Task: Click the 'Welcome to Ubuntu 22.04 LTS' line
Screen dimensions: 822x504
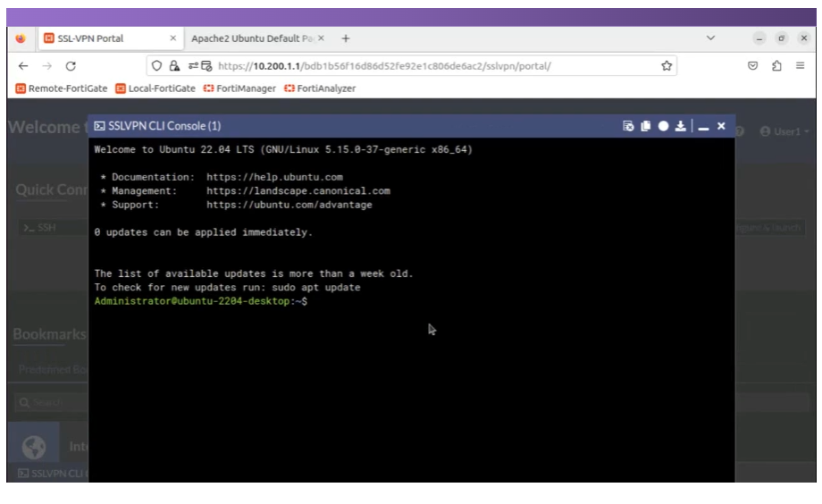Action: (283, 149)
